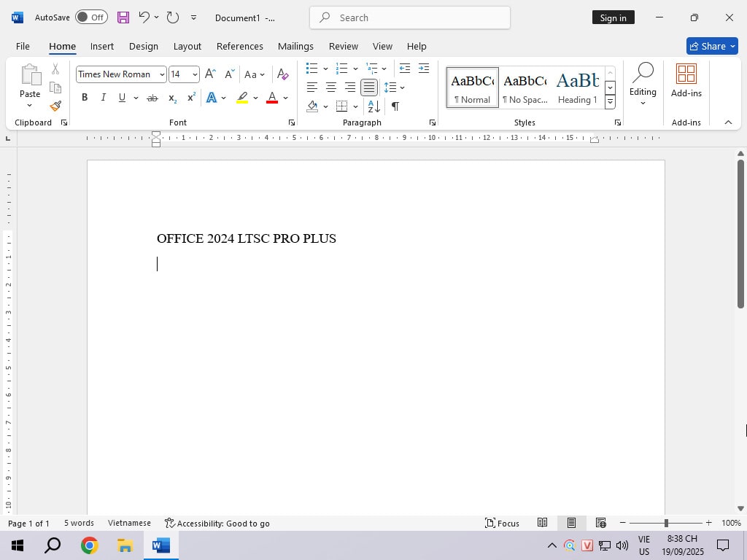Toggle bold formatting
The image size is (747, 560).
(x=85, y=98)
